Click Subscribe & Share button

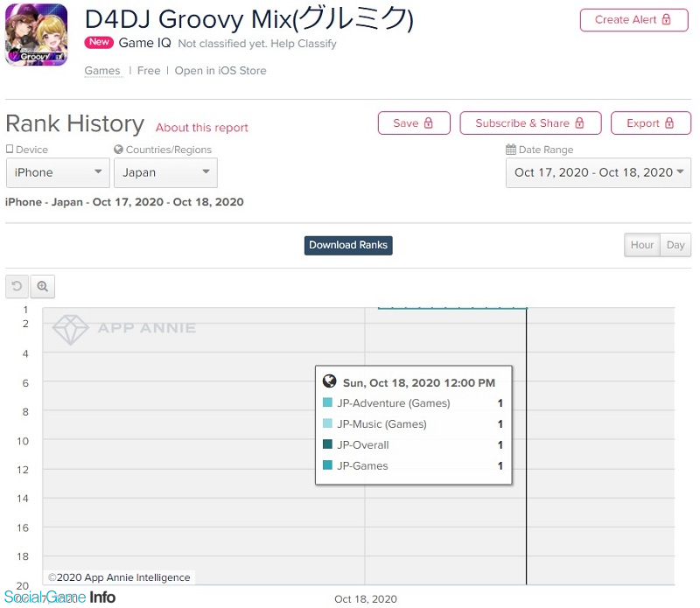(530, 123)
